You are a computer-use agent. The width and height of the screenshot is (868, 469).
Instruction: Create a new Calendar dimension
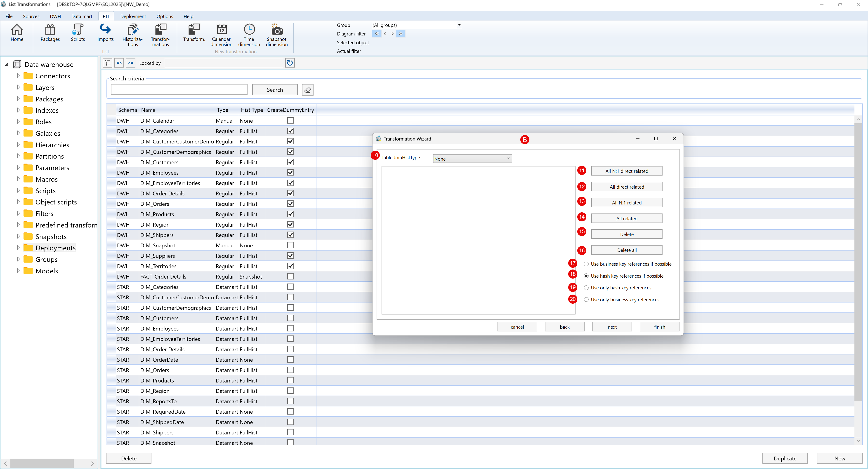point(221,35)
